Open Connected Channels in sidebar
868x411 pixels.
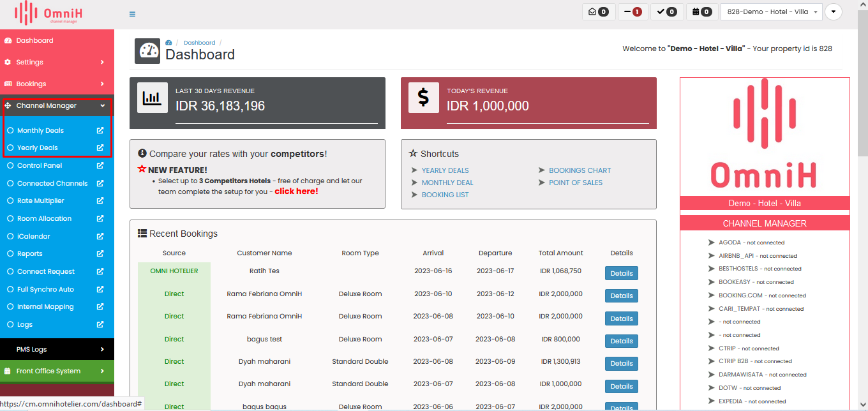(52, 183)
